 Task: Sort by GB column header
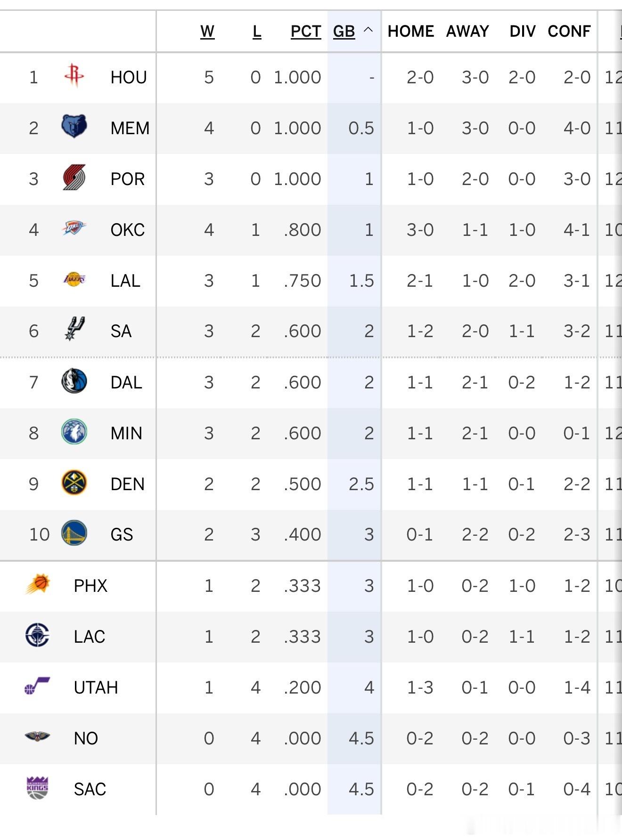[344, 31]
